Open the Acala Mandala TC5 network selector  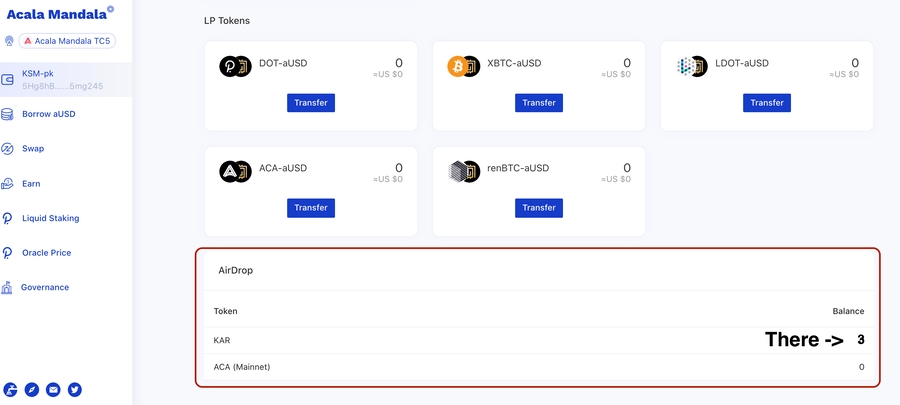tap(67, 41)
